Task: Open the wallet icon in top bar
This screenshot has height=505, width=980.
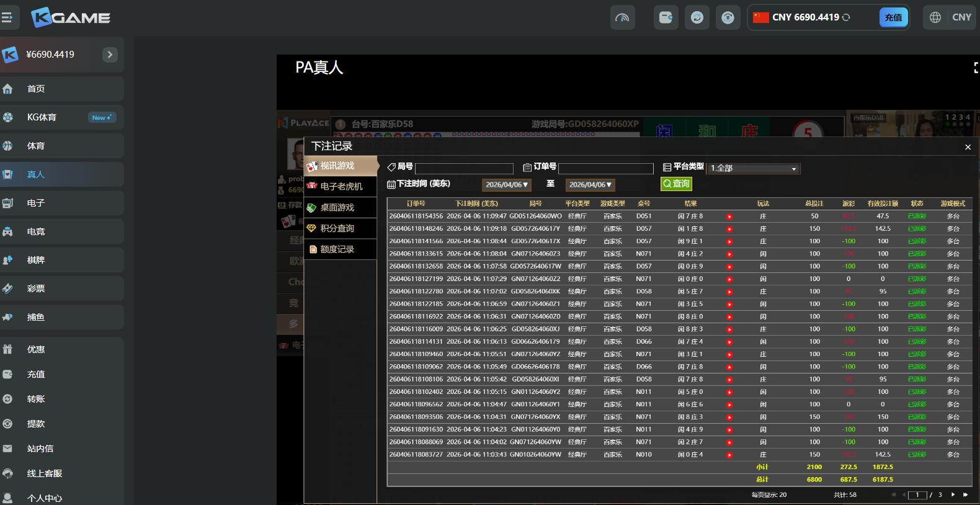Action: tap(666, 17)
